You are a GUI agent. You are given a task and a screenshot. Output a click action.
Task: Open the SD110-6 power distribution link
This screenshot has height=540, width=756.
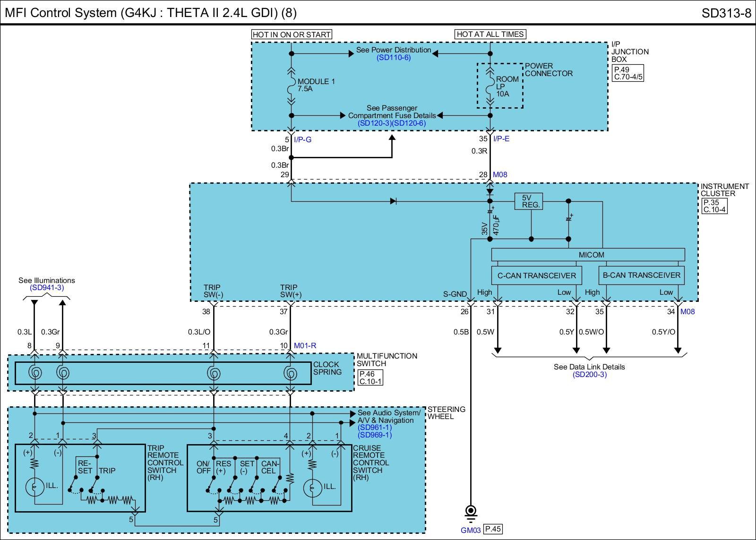point(394,58)
